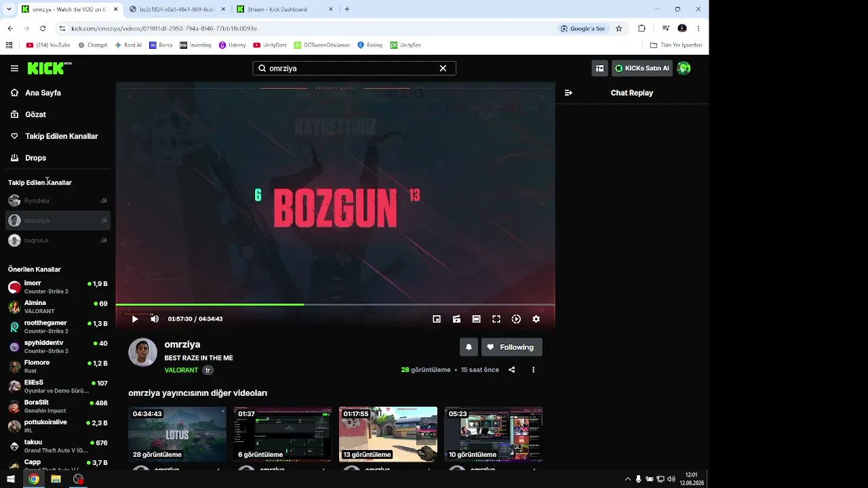Open video settings gear
The image size is (868, 488).
536,319
